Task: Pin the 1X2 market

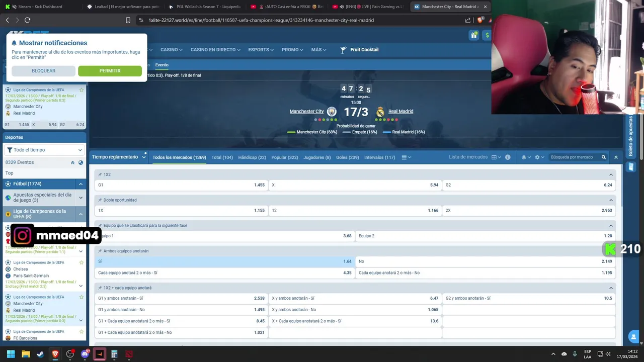Action: click(100, 174)
